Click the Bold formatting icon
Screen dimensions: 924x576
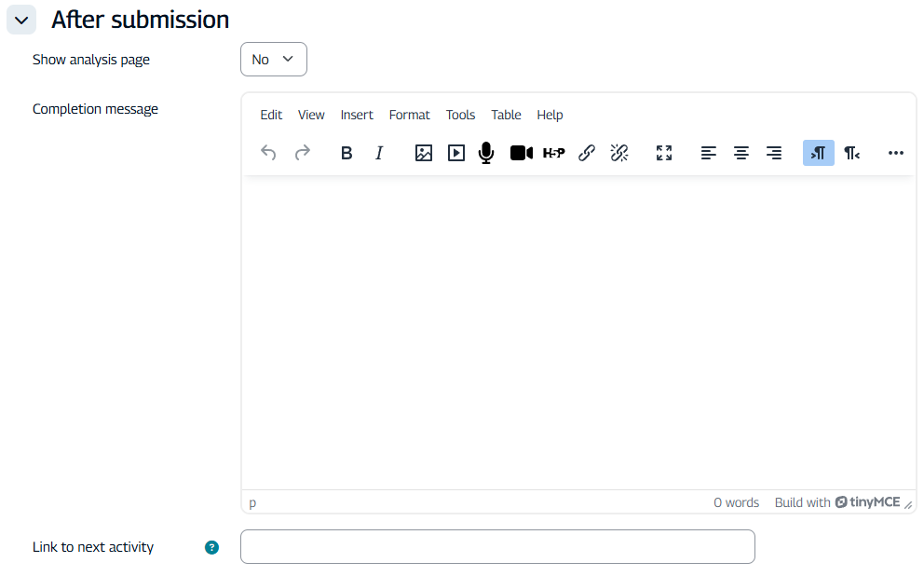pos(346,153)
